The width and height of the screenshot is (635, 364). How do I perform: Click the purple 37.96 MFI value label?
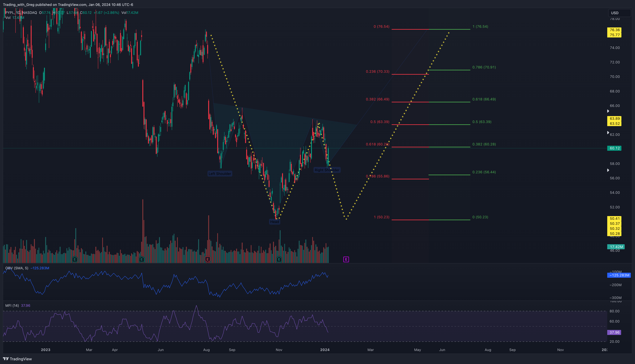point(614,332)
